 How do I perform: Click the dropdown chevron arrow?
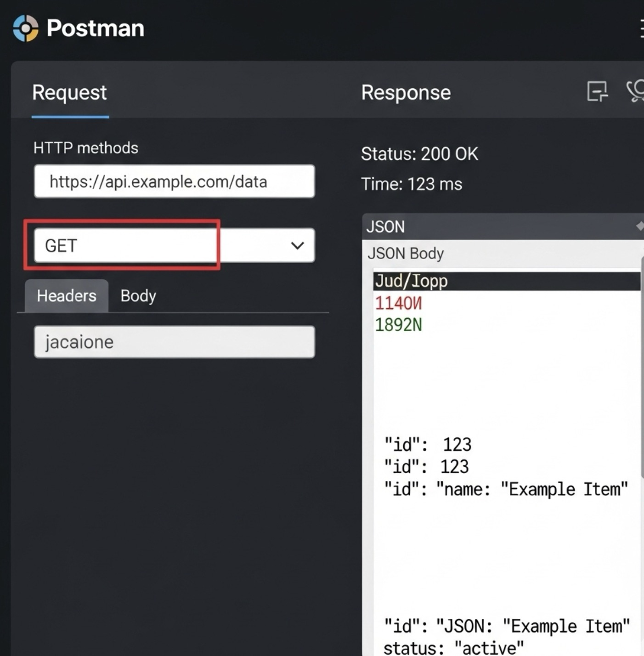298,246
